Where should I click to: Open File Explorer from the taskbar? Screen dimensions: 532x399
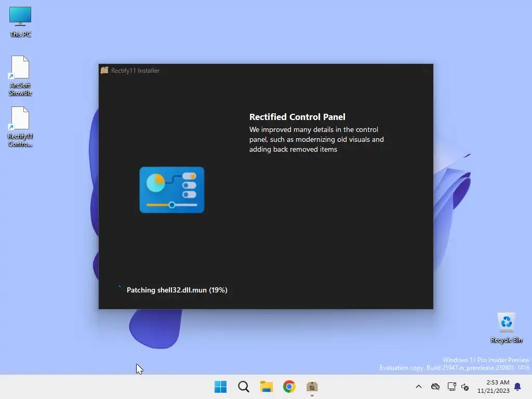[267, 387]
